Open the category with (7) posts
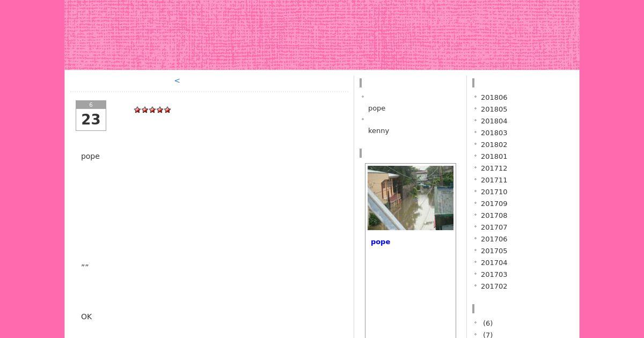644x338 pixels. coord(487,335)
